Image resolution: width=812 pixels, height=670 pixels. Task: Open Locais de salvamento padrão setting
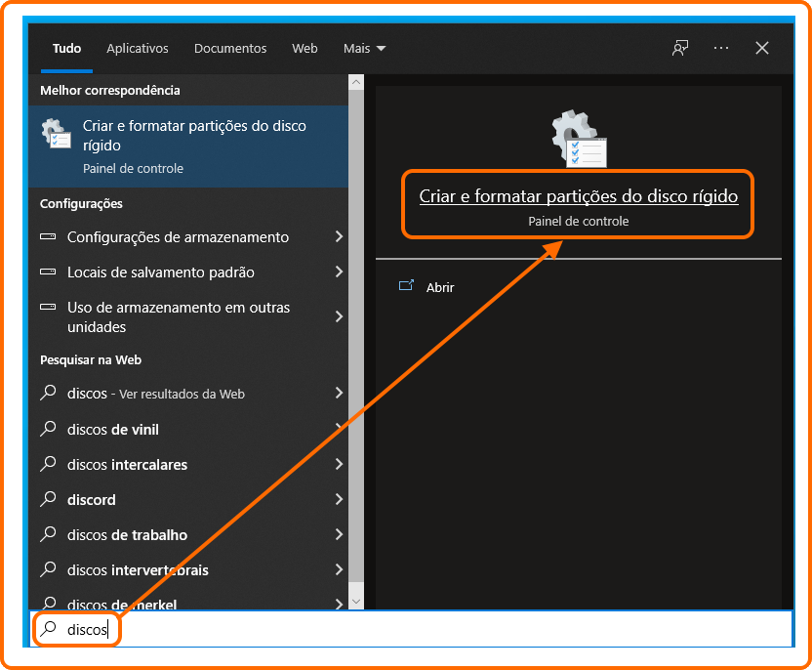(188, 272)
